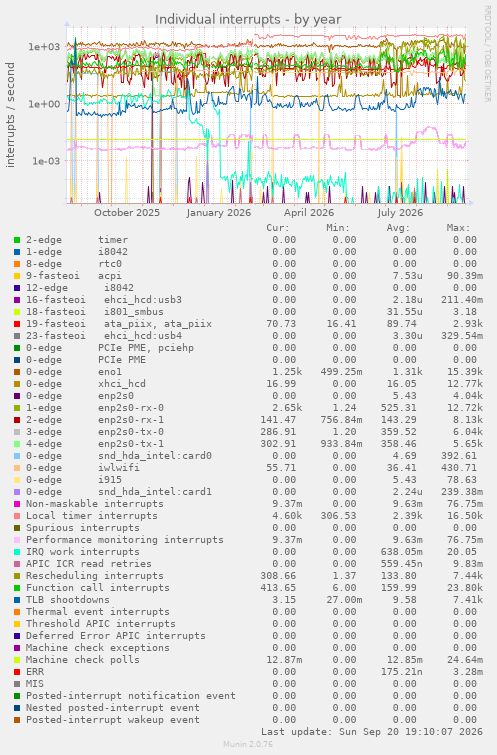Viewport: 497px width, 755px height.
Task: Click the TLB shootdowns blue swatch
Action: 17,600
